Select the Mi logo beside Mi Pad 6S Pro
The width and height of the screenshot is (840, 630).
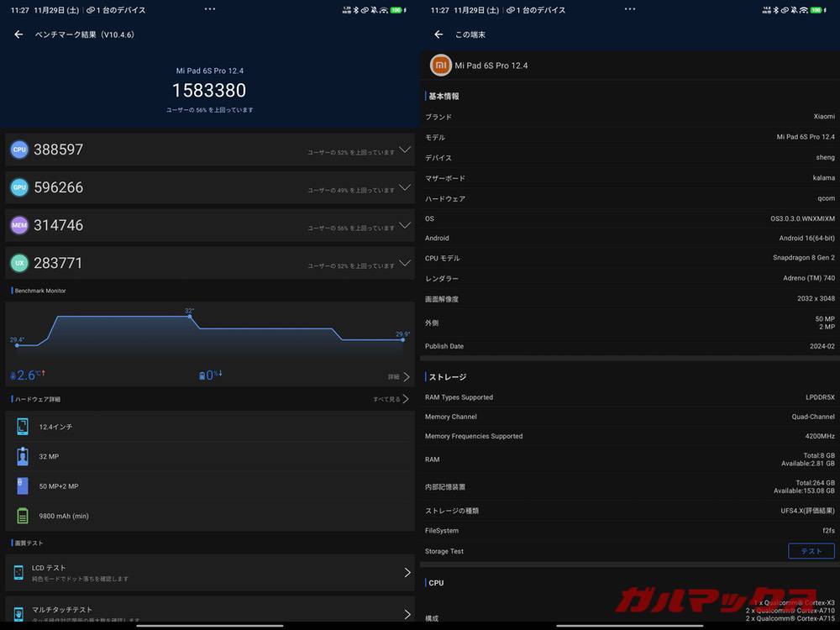[440, 65]
